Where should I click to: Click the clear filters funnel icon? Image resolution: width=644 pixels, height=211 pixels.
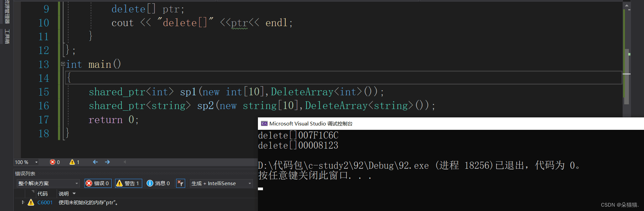180,183
